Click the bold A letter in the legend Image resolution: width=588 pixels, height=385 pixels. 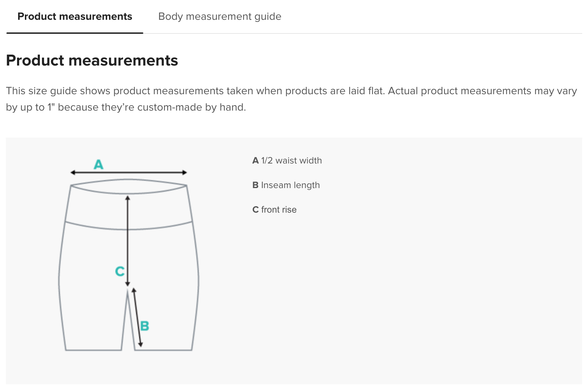[x=255, y=160]
